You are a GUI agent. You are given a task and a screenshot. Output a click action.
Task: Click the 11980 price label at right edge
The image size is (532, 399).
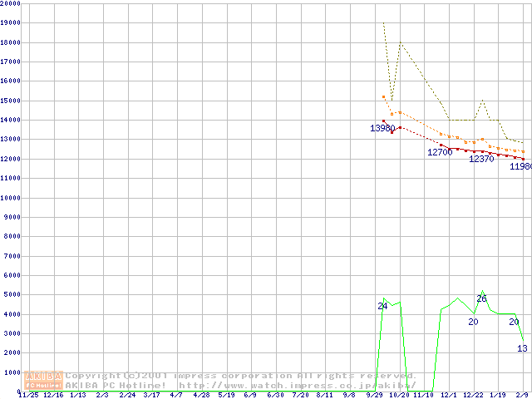tap(520, 166)
